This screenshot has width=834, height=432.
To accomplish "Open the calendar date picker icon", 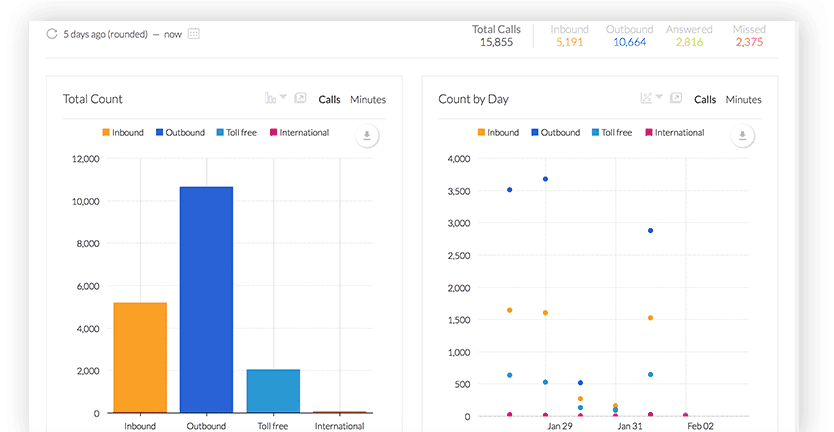I will (194, 34).
